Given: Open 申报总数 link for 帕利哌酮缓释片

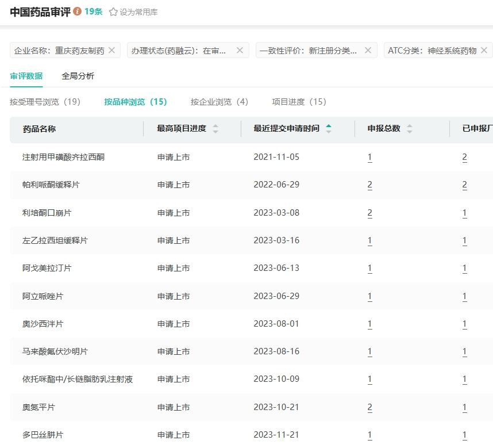Looking at the screenshot, I should coord(370,185).
